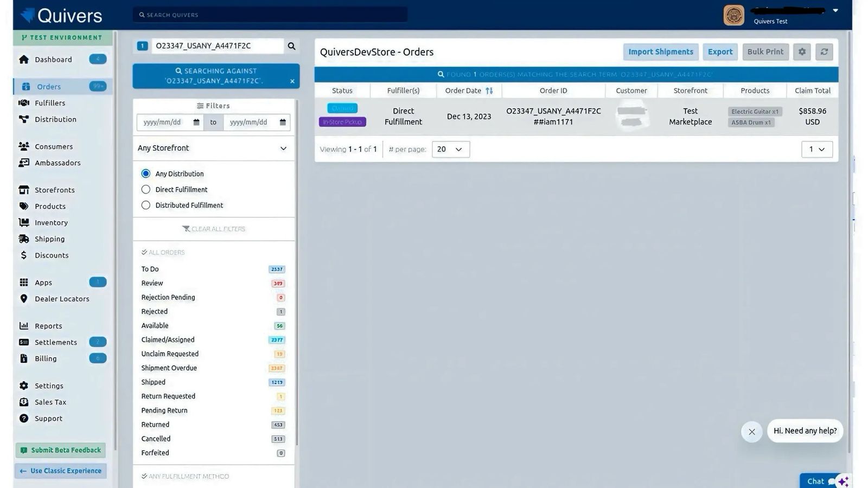Open the account menu arrow at top right
The width and height of the screenshot is (868, 488).
pos(835,10)
